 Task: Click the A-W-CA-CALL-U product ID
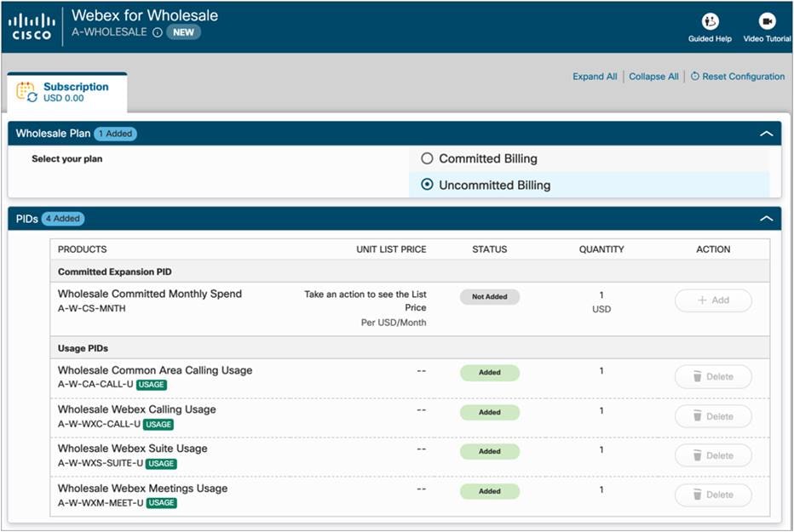coord(95,385)
